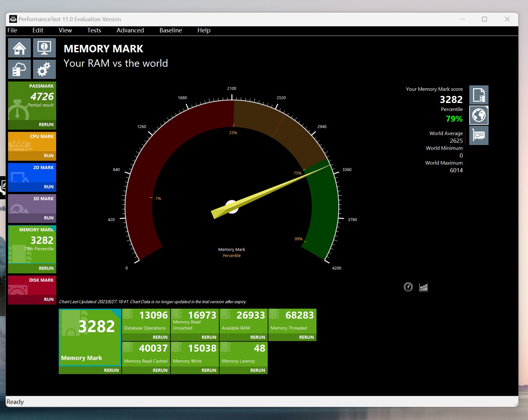Switch to the distribution graph view icon
The width and height of the screenshot is (528, 420).
423,287
